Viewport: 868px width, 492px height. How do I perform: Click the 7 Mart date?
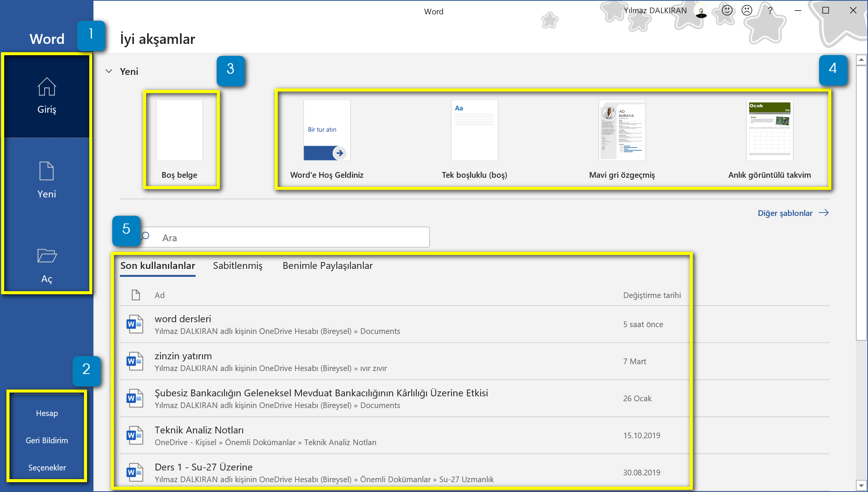click(x=635, y=362)
